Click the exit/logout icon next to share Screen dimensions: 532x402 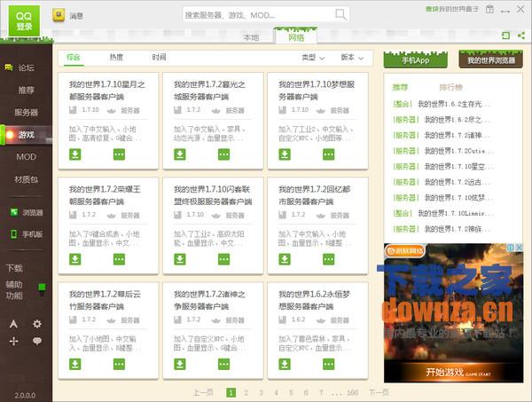(506, 35)
